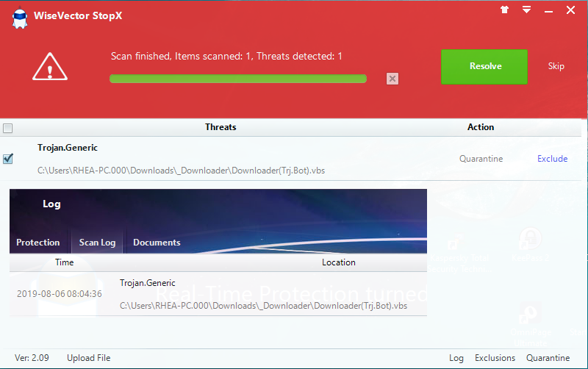
Task: Click the Action column header
Action: click(481, 127)
